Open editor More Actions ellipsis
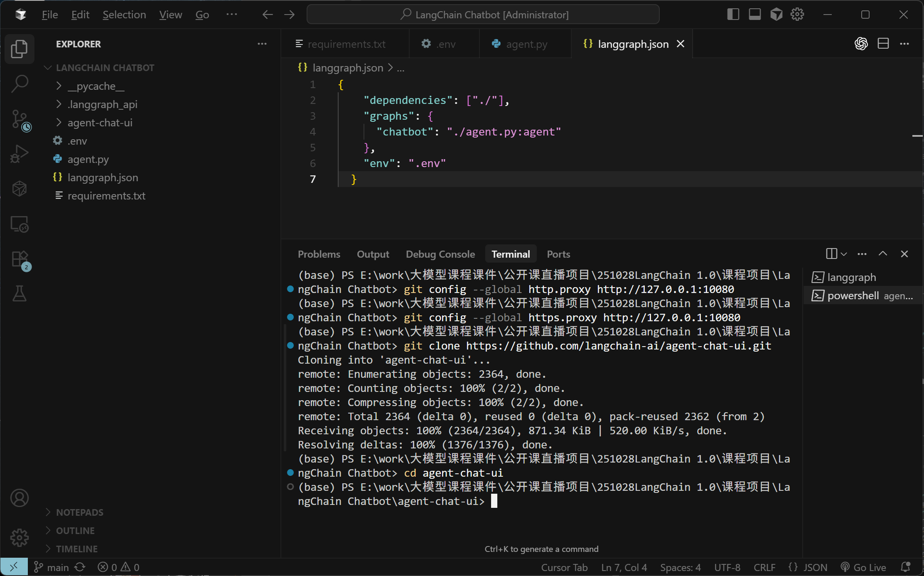This screenshot has height=576, width=924. click(904, 44)
